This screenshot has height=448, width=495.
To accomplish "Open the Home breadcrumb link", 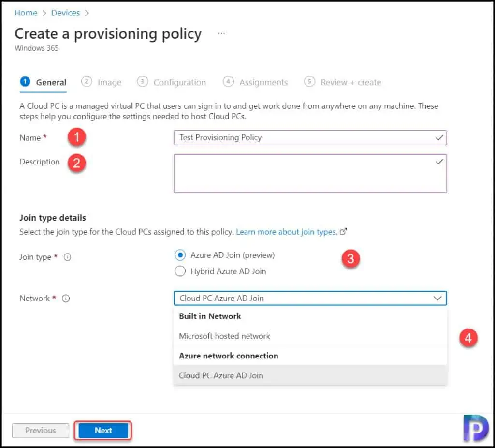I will [26, 13].
